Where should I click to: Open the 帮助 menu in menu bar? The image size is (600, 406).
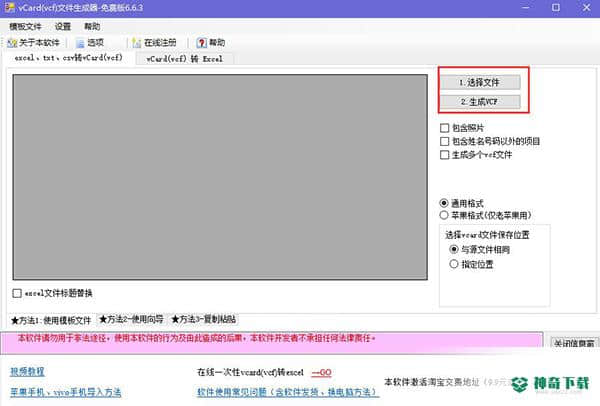coord(92,26)
